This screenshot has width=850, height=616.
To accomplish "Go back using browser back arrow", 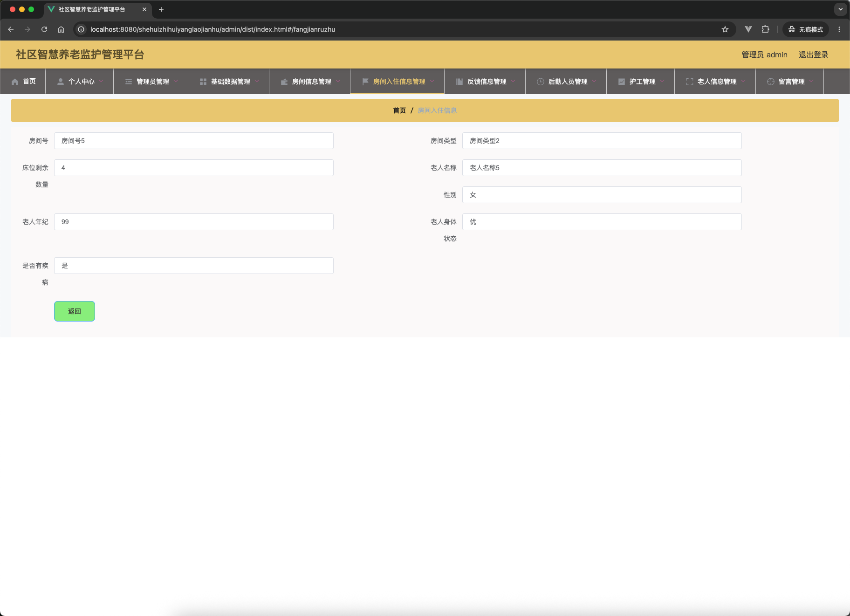I will coord(11,29).
